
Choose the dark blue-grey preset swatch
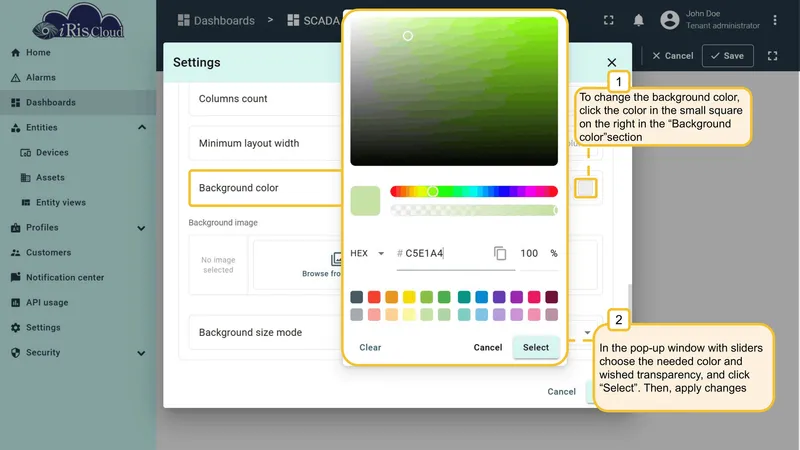(357, 297)
